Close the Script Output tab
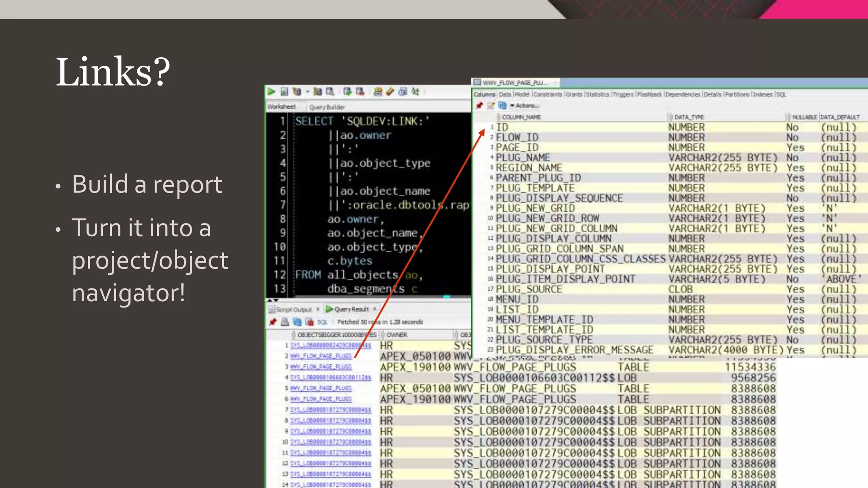868x488 pixels. pyautogui.click(x=317, y=309)
